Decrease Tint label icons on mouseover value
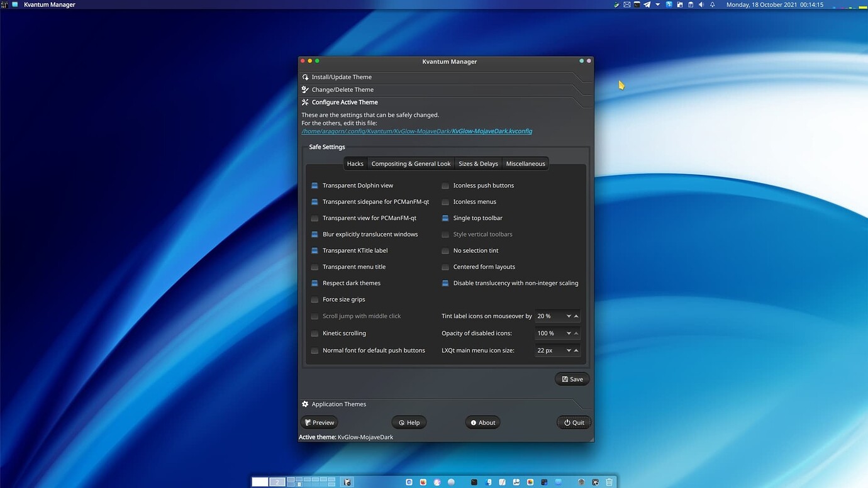This screenshot has height=488, width=868. pyautogui.click(x=569, y=316)
